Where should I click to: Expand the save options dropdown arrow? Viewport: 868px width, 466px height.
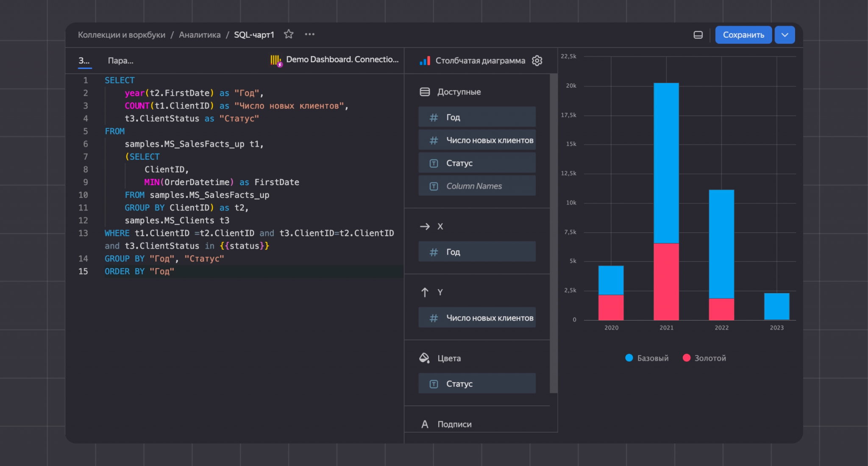coord(785,35)
